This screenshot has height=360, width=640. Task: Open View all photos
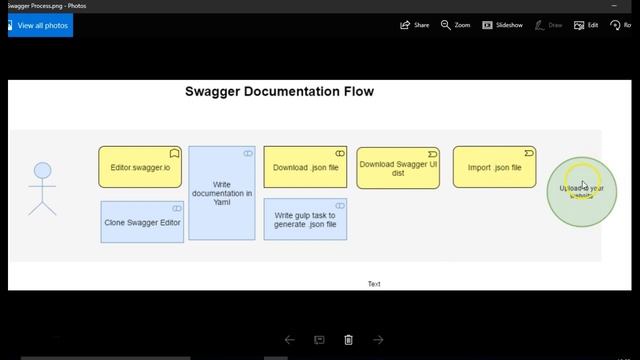(x=40, y=25)
